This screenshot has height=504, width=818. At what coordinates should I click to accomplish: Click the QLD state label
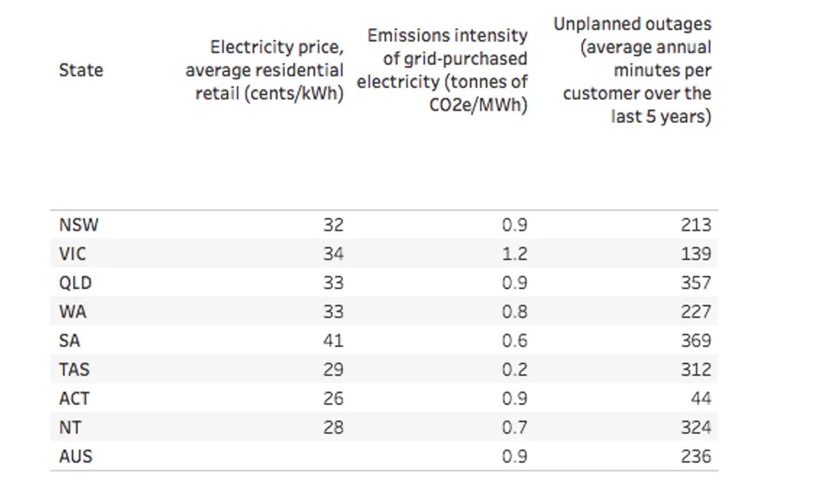tap(76, 283)
